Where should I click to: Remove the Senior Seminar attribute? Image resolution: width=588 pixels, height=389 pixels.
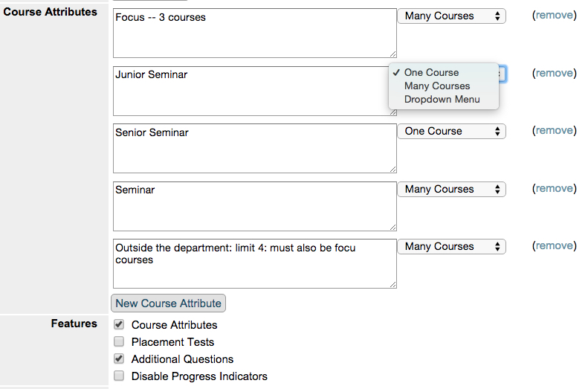555,130
